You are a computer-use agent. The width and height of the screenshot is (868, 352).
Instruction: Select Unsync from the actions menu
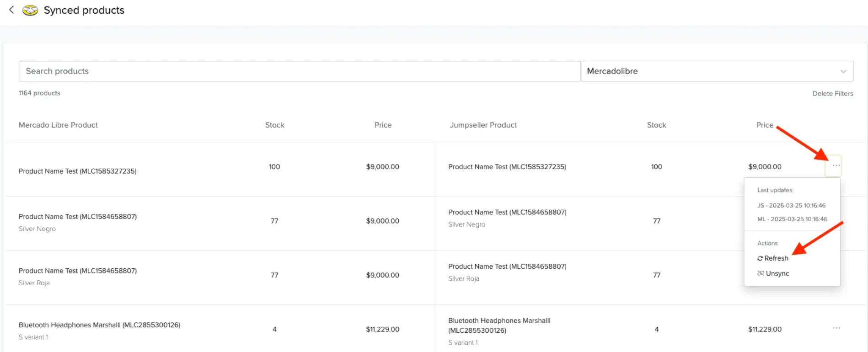773,273
